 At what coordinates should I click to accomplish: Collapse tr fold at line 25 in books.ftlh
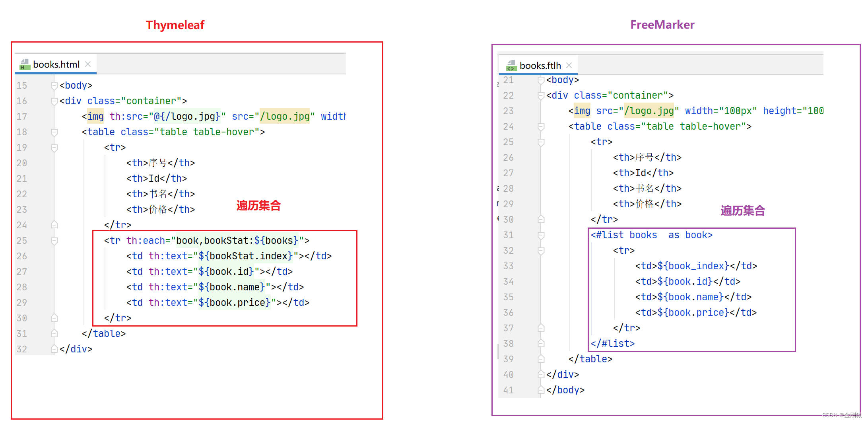click(541, 142)
